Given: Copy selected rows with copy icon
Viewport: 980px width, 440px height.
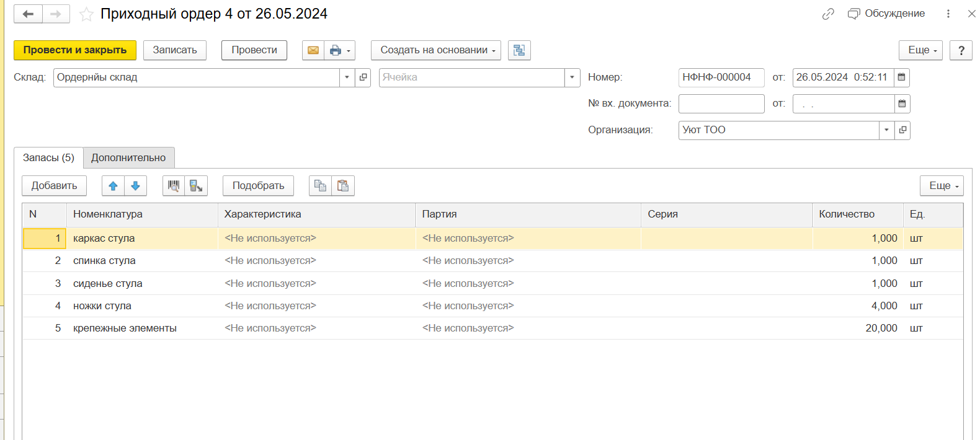Looking at the screenshot, I should click(x=320, y=186).
